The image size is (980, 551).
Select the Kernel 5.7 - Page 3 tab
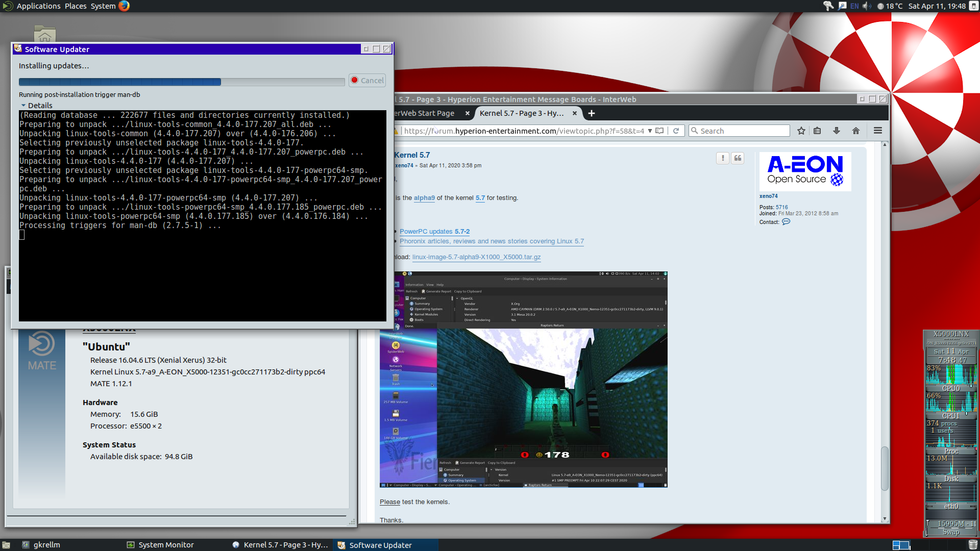pyautogui.click(x=522, y=113)
